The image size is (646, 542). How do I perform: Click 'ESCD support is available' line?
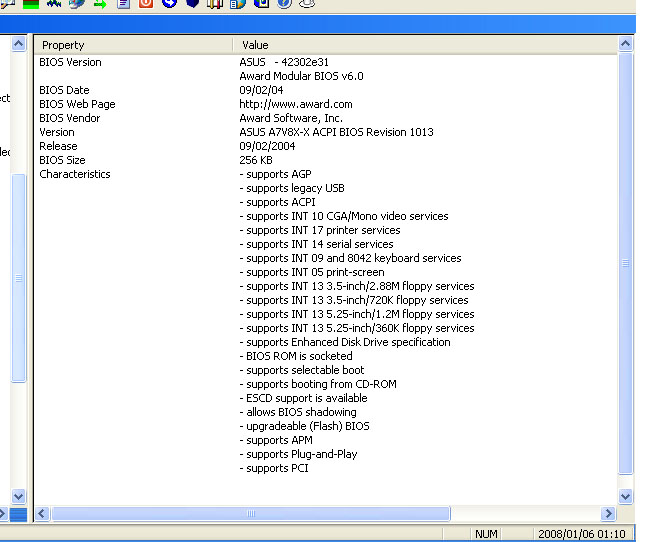303,398
